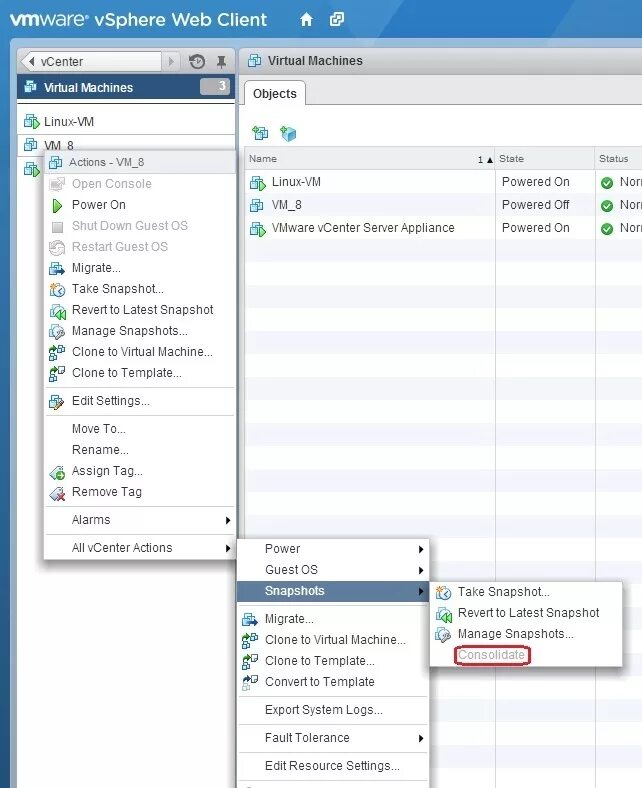Switch to the Objects tab
This screenshot has width=642, height=788.
click(x=274, y=93)
